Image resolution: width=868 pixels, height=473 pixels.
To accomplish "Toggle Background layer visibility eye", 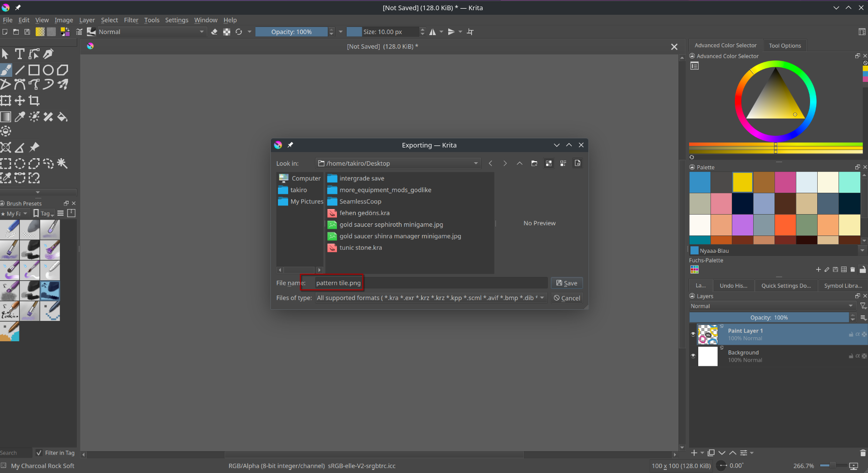I will [693, 356].
